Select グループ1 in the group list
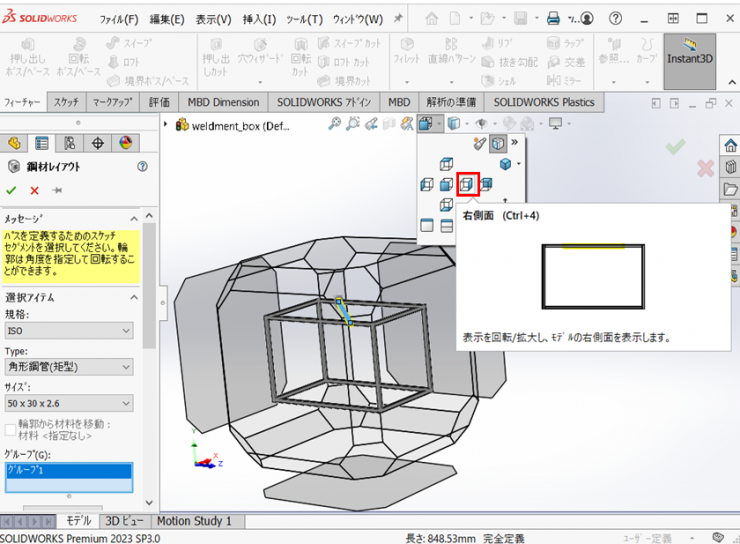 [x=68, y=471]
